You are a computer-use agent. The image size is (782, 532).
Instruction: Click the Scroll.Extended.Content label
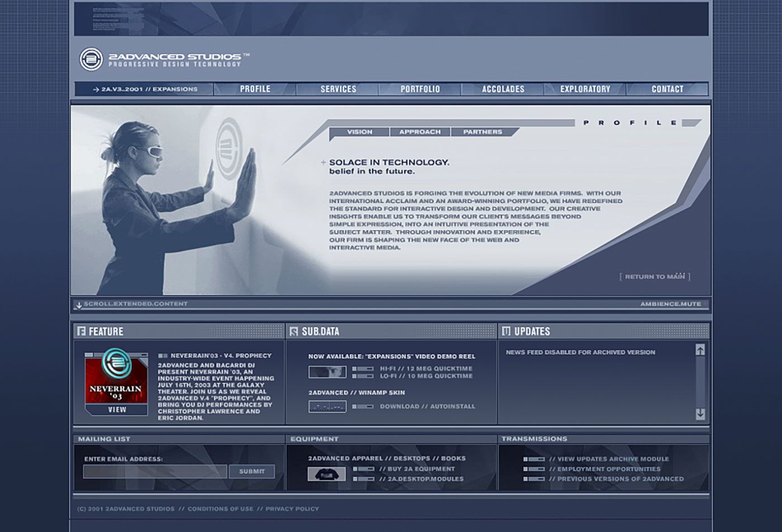(136, 304)
